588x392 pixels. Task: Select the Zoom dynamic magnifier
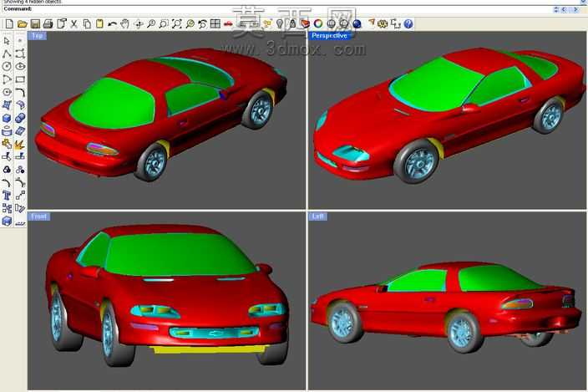click(x=151, y=24)
